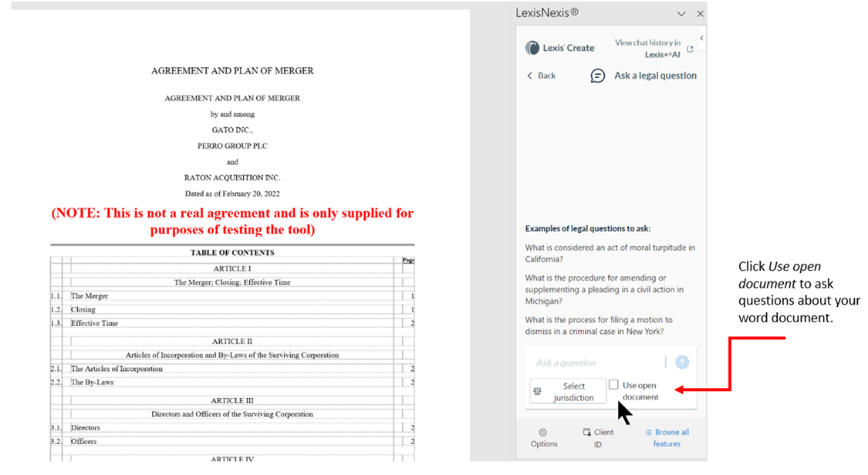868x475 pixels.
Task: Select the Michigan pleading example question
Action: pyautogui.click(x=604, y=289)
